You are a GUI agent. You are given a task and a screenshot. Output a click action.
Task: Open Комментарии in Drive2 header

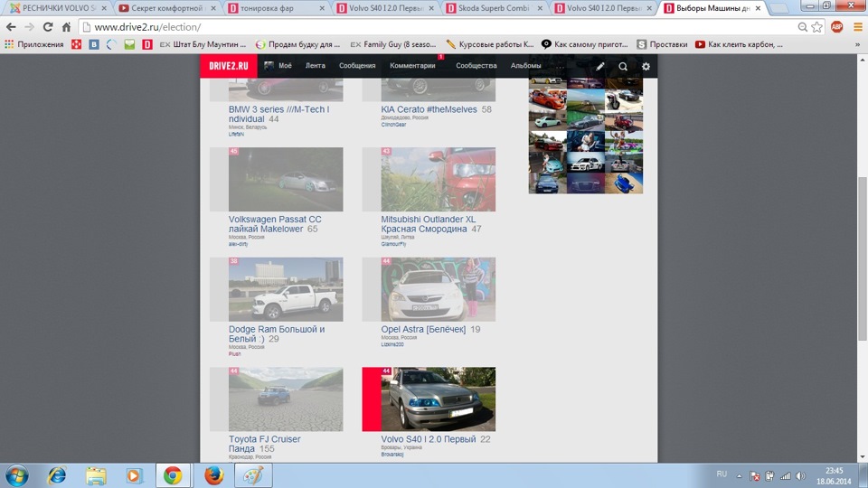coord(412,65)
